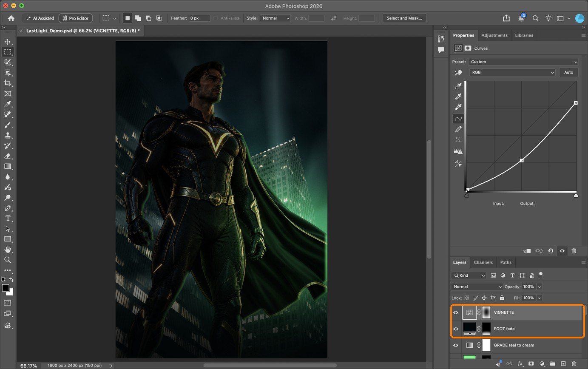
Task: Open the notifications bell
Action: pos(521,18)
